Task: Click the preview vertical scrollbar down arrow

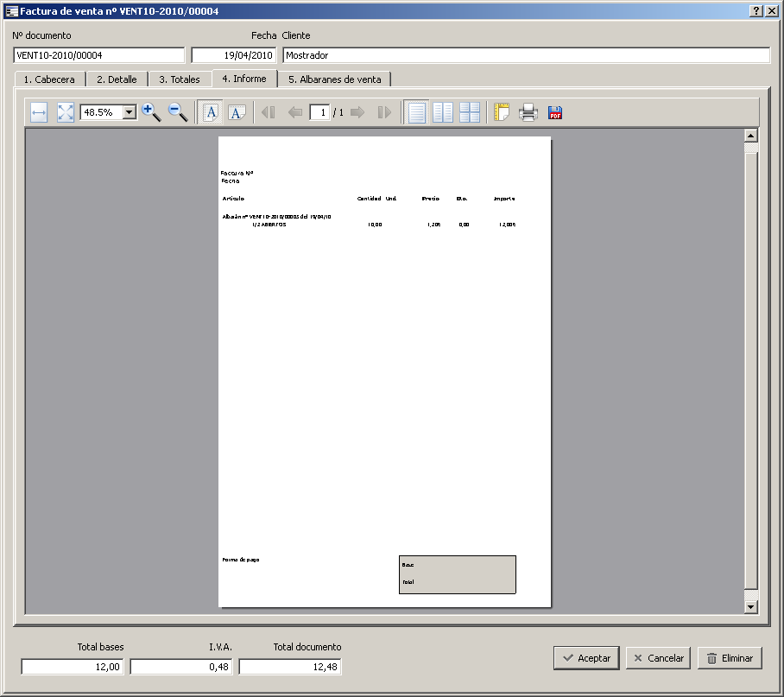Action: [x=750, y=606]
